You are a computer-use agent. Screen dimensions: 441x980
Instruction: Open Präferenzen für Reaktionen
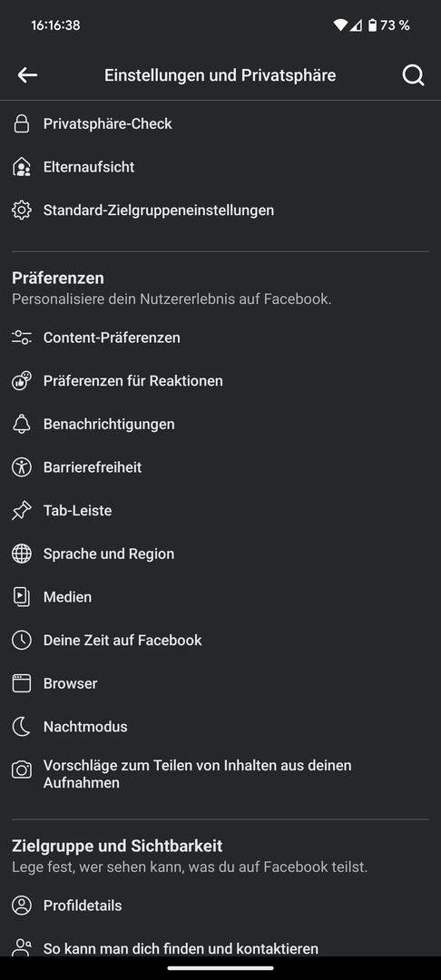click(x=220, y=380)
